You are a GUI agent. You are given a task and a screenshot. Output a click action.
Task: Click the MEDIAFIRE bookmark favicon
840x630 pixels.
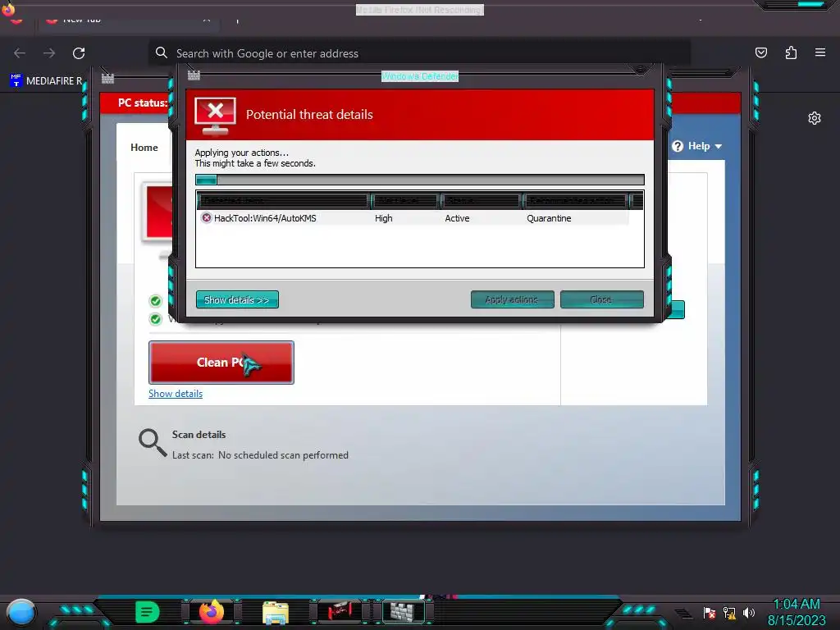pos(16,80)
